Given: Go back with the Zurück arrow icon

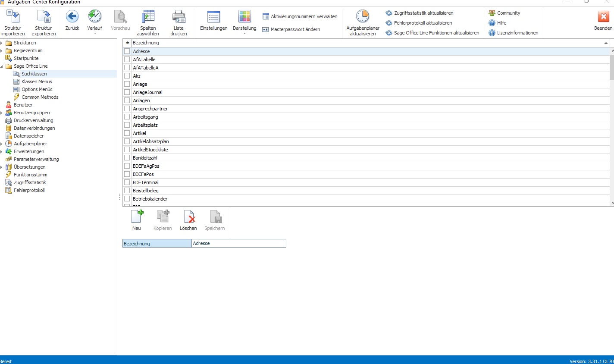Looking at the screenshot, I should (72, 16).
